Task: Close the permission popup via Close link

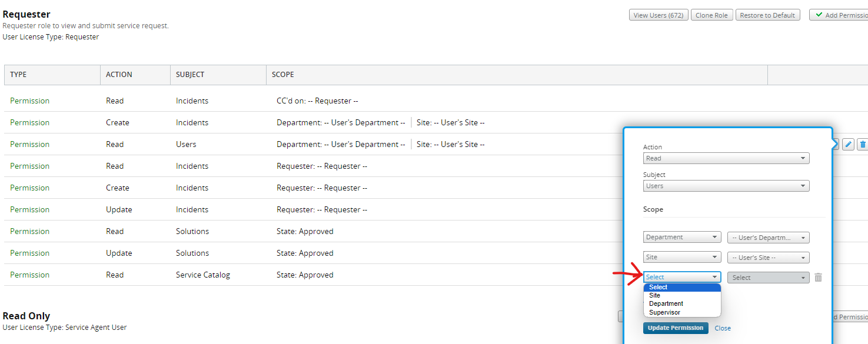Action: 723,328
